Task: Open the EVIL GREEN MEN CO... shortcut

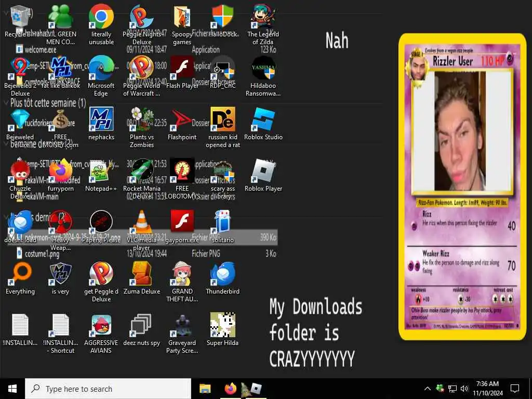Action: click(x=60, y=17)
